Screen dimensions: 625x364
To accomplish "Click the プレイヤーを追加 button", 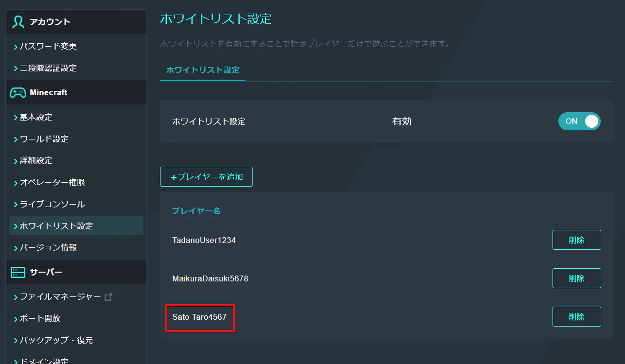I will (x=206, y=177).
